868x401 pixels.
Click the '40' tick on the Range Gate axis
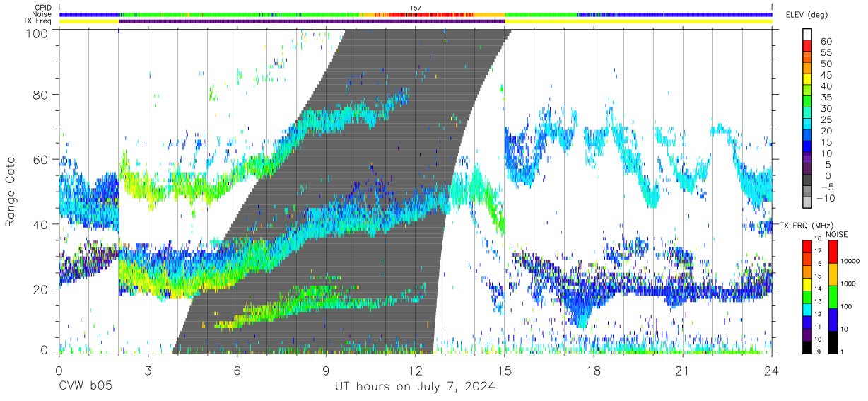(x=42, y=224)
